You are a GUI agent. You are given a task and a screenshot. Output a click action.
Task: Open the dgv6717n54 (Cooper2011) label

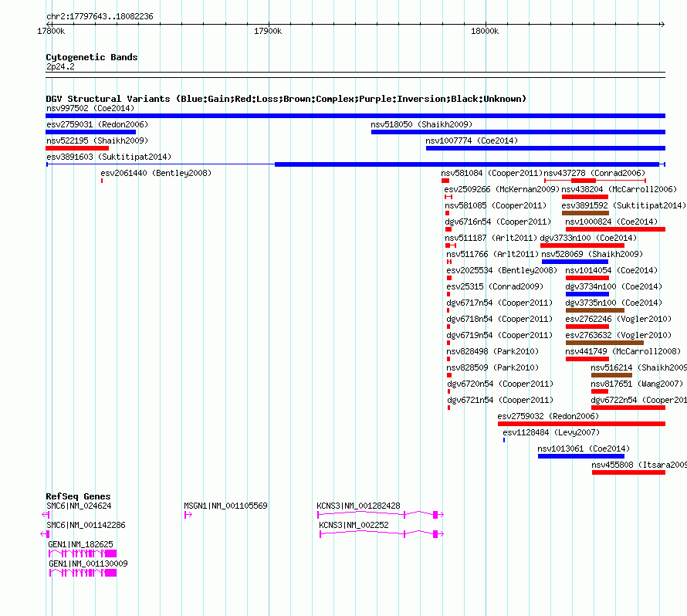pos(499,303)
